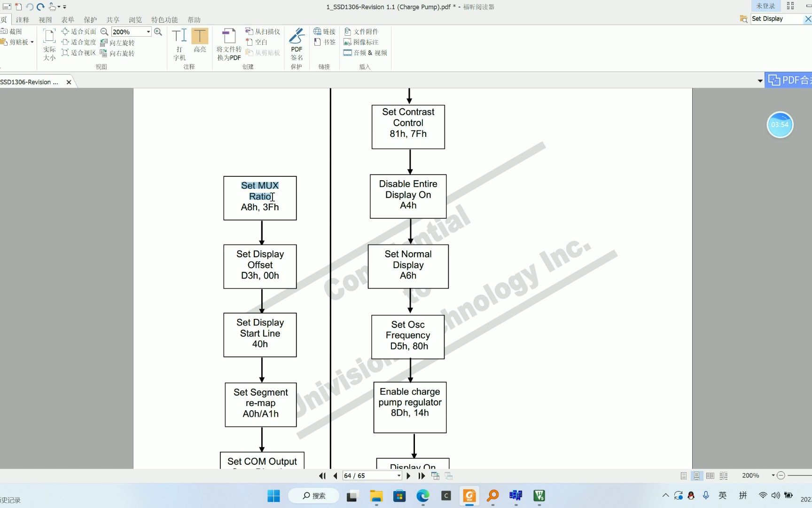Image resolution: width=812 pixels, height=508 pixels.
Task: Clear the search field with X
Action: click(x=808, y=19)
